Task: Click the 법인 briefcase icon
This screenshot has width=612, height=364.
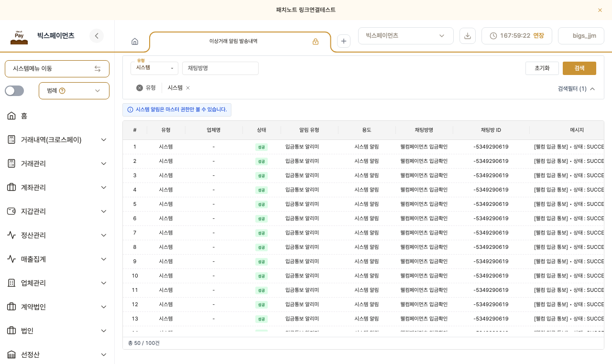Action: (x=11, y=331)
